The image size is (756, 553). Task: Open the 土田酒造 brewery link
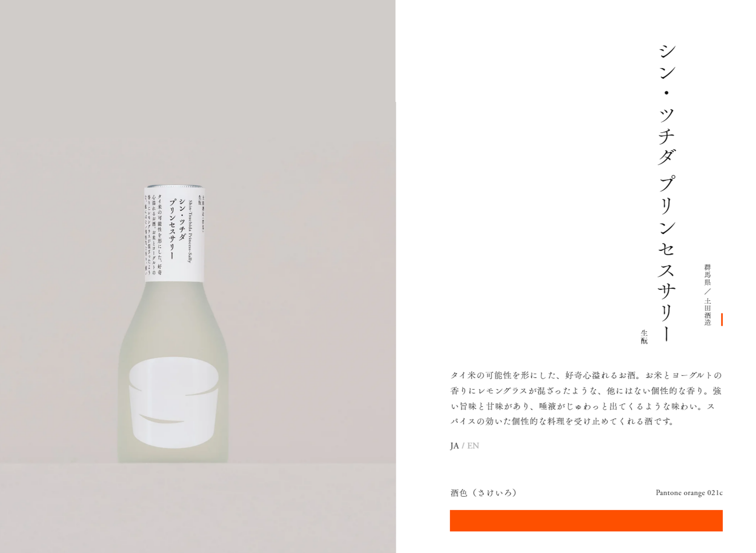[708, 311]
